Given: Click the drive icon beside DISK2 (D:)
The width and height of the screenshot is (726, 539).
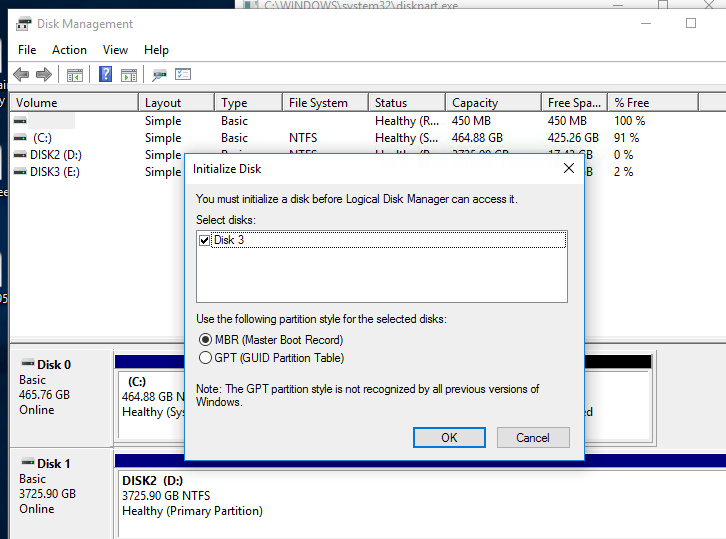Looking at the screenshot, I should pos(20,155).
